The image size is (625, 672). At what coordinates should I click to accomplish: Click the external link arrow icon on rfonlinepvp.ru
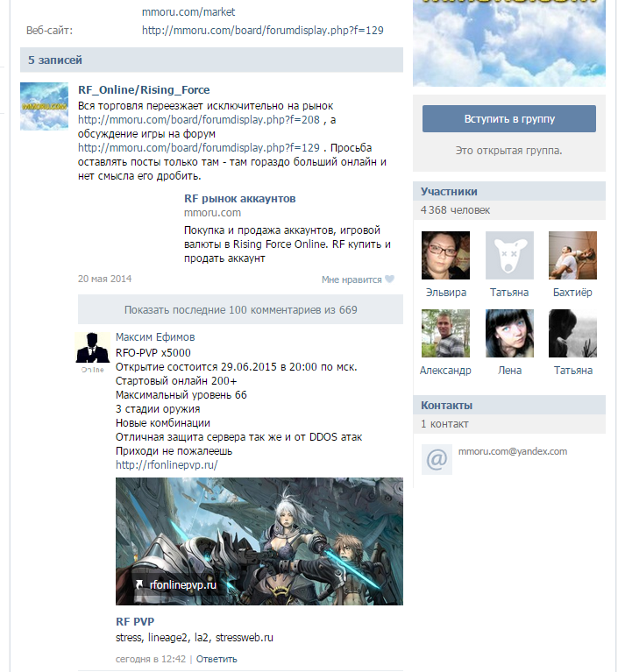click(x=138, y=584)
